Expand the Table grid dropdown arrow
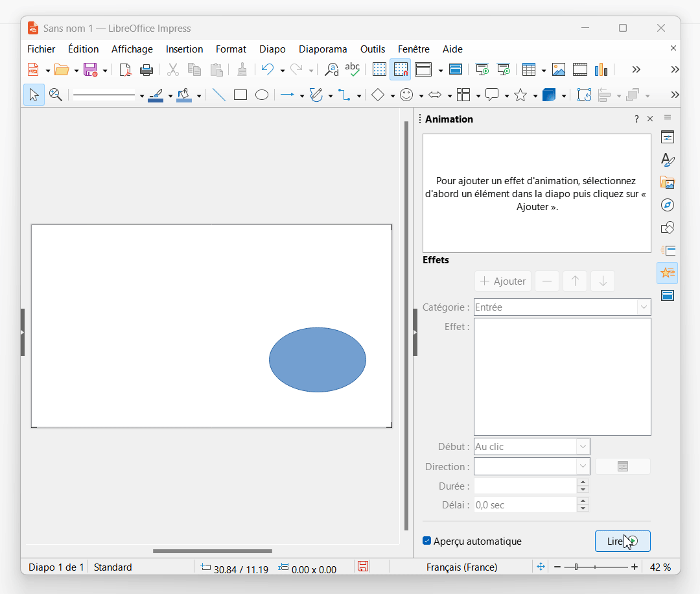 (543, 71)
